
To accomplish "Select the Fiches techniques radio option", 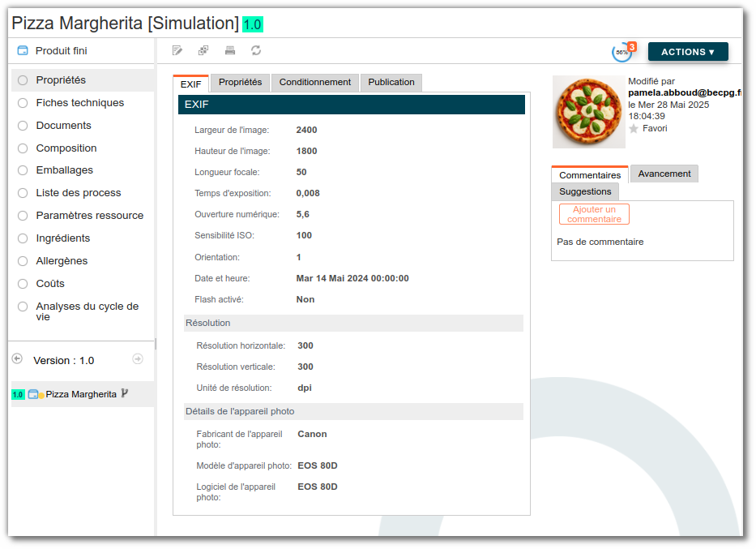I will [23, 103].
